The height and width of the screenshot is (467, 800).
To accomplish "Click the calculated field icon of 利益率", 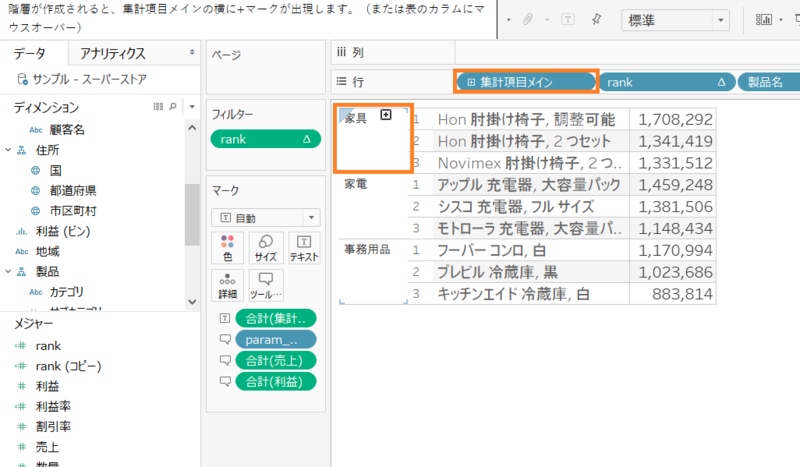I will 21,406.
